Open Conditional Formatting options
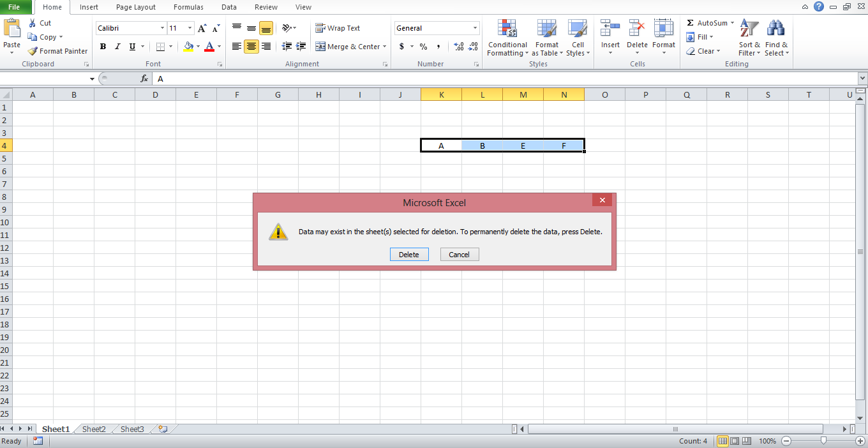The image size is (868, 448). 507,38
